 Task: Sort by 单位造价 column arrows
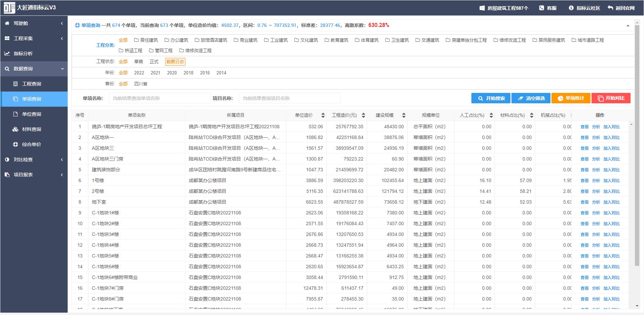[323, 115]
